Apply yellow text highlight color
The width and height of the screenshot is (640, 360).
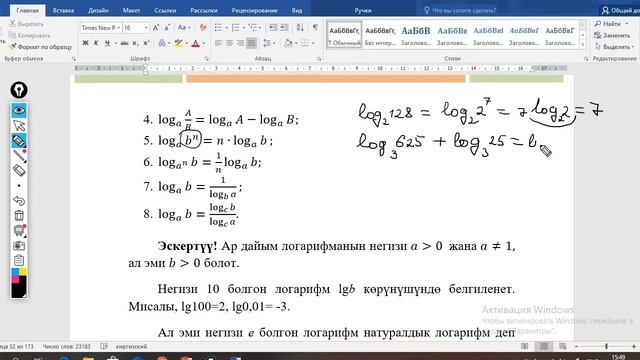tap(178, 43)
